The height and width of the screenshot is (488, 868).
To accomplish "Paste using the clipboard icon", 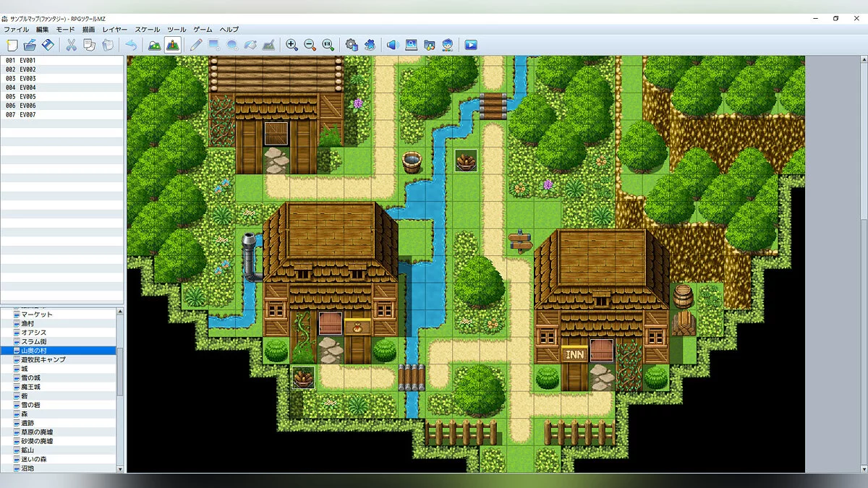I will [x=107, y=45].
